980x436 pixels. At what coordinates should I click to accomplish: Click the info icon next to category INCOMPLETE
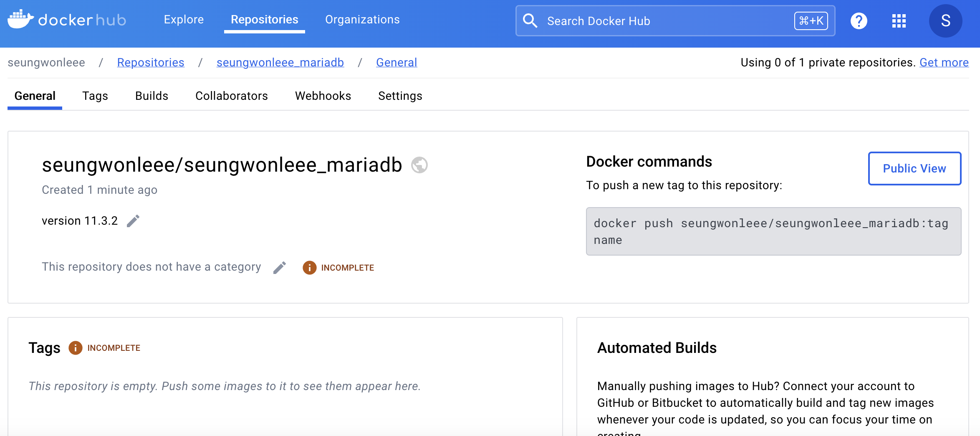[x=309, y=267]
